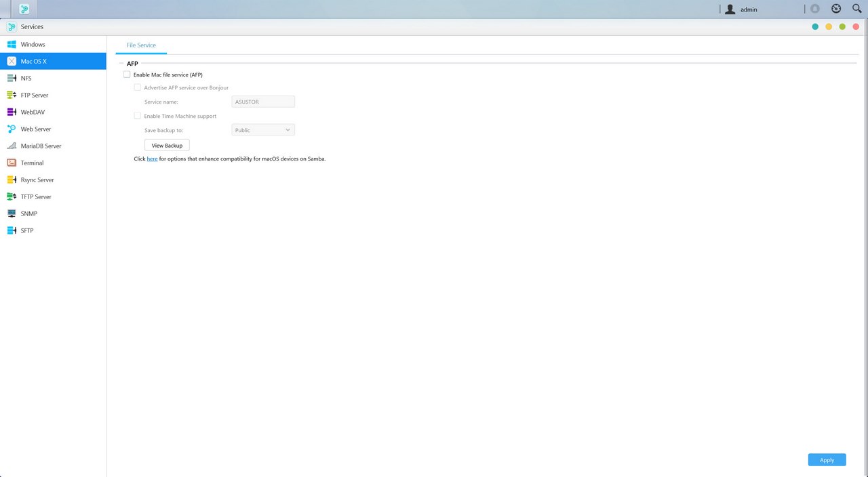Open the Terminal service icon
Screen dimensions: 868x477
point(12,163)
